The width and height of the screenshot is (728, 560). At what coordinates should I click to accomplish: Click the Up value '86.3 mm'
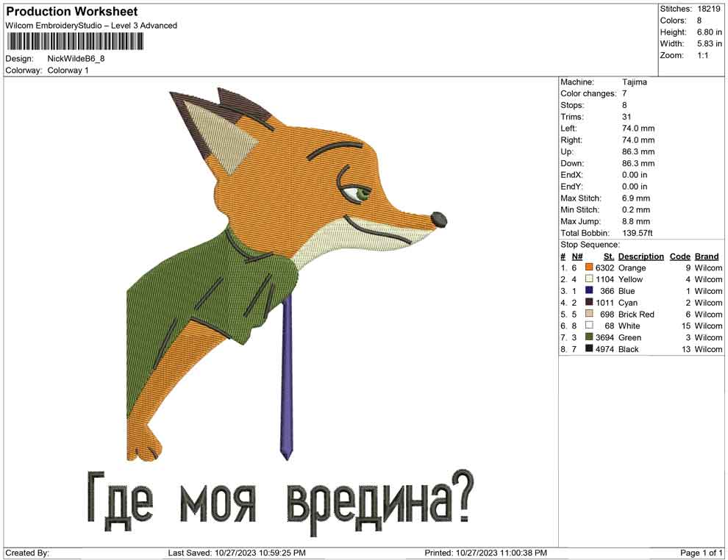(x=638, y=151)
